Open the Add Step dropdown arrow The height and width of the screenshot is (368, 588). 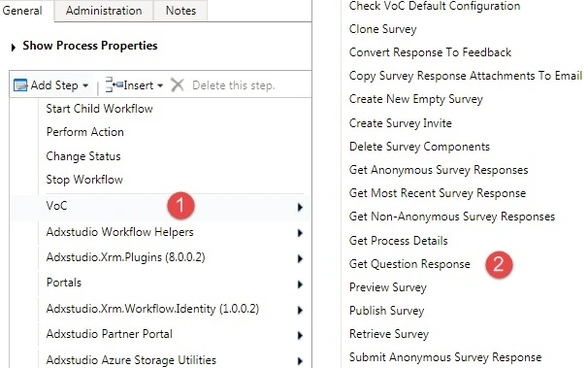click(85, 85)
